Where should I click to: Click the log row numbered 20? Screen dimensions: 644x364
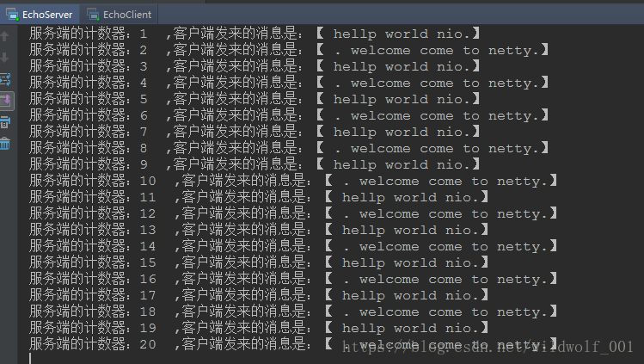pos(293,344)
